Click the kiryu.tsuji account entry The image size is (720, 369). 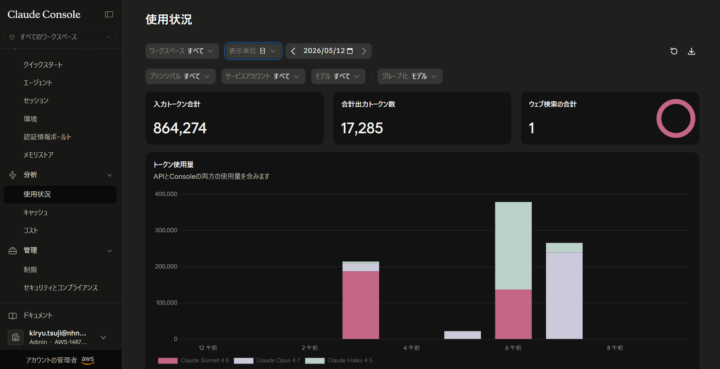(60, 337)
